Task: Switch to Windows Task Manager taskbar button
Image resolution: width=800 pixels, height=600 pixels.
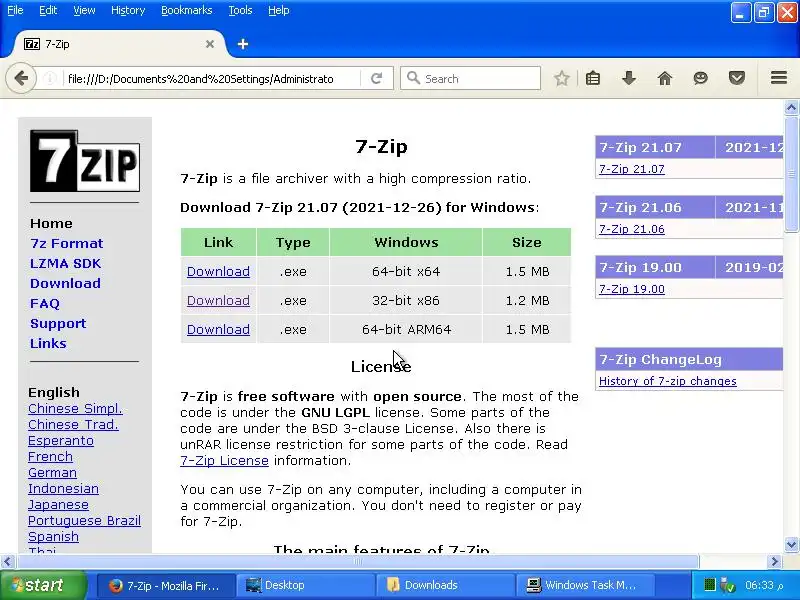Action: click(584, 585)
